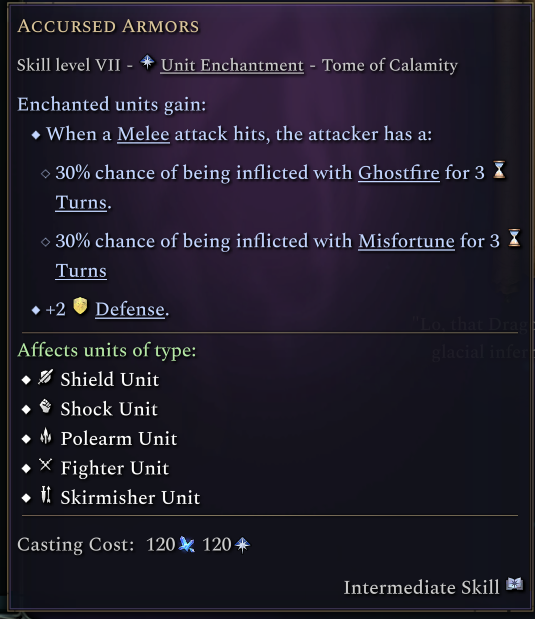Click the world map casting points star icon

242,545
